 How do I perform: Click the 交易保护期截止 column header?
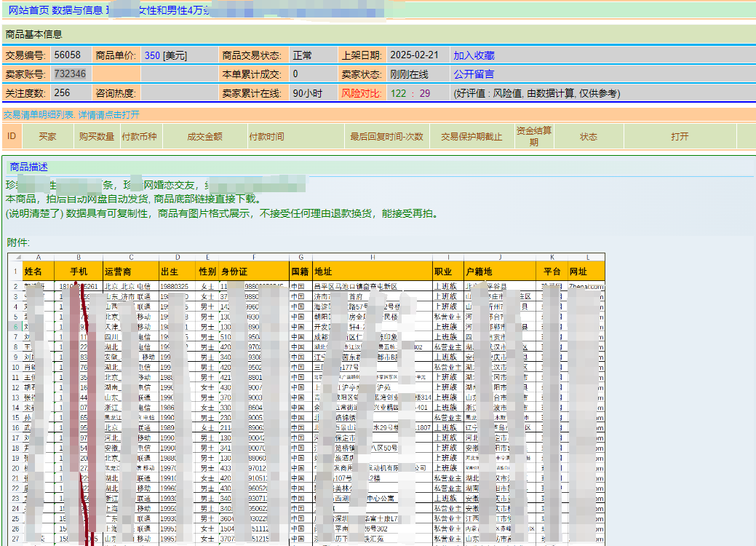pyautogui.click(x=471, y=137)
